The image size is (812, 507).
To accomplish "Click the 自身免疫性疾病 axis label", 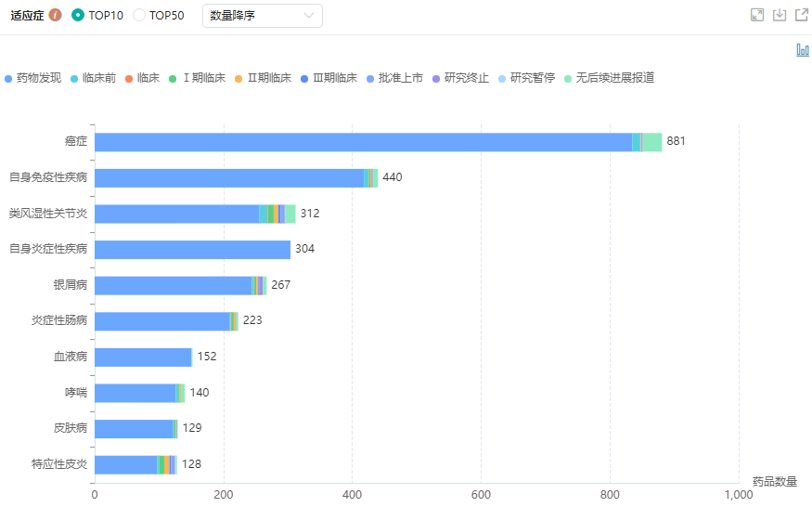I will click(48, 177).
